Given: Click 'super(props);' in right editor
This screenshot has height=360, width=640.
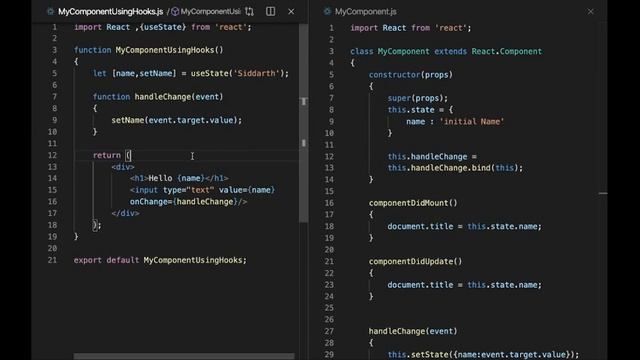Looking at the screenshot, I should click(418, 98).
